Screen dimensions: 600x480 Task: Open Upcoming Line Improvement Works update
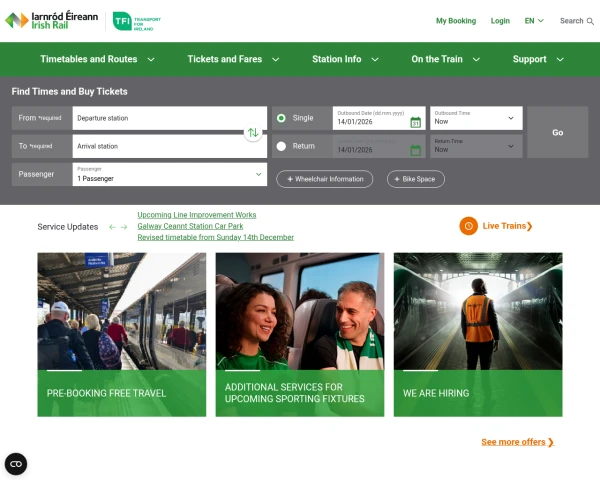click(x=197, y=215)
